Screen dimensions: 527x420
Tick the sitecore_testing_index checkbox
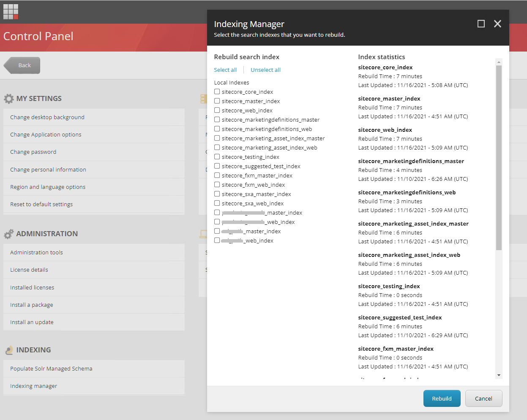tap(217, 157)
